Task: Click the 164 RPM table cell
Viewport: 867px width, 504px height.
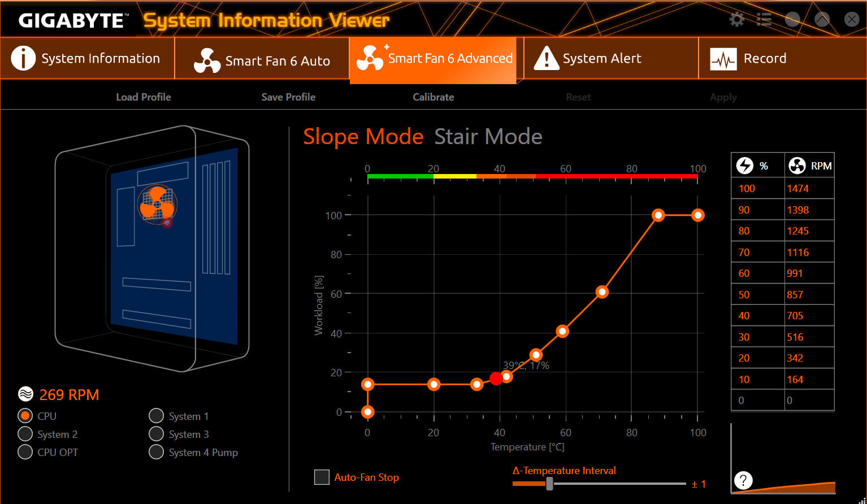Action: point(809,379)
